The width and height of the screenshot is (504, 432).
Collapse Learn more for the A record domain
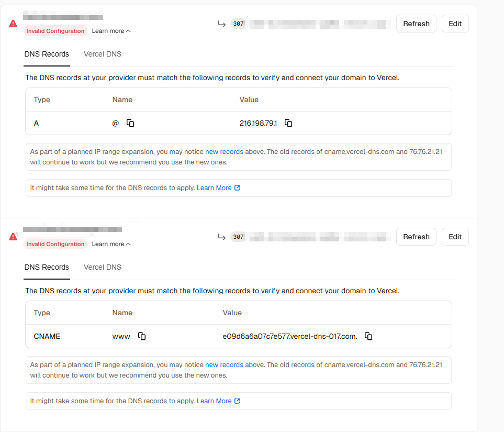111,31
